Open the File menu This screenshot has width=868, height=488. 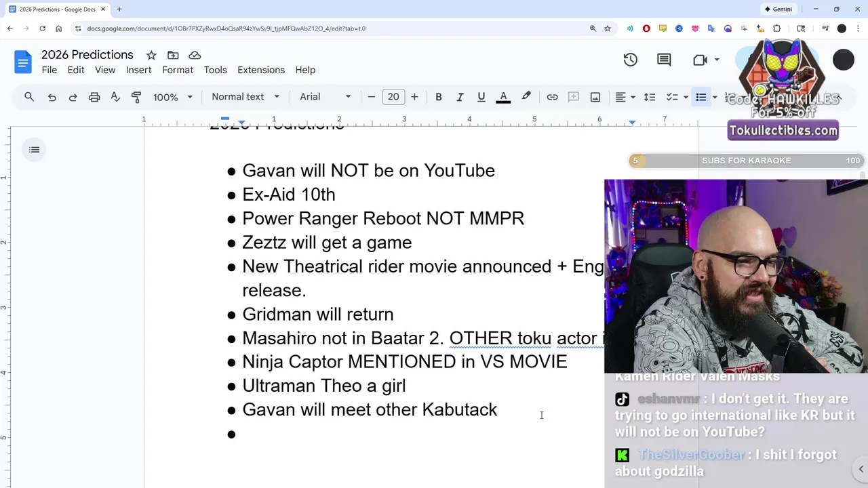pyautogui.click(x=49, y=70)
